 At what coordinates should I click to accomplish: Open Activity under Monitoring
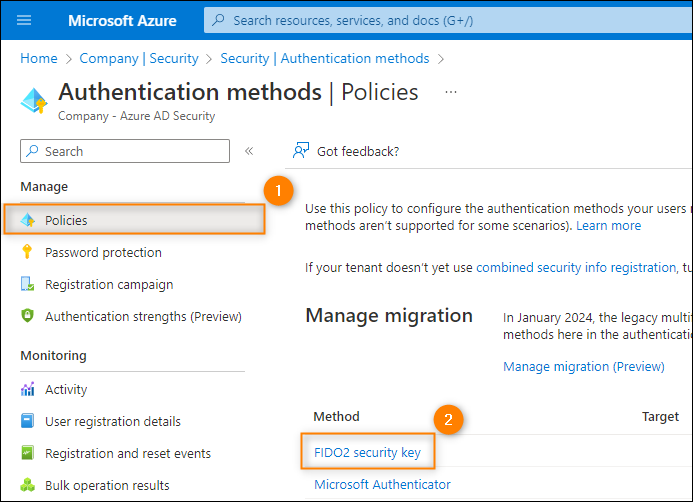(x=66, y=389)
